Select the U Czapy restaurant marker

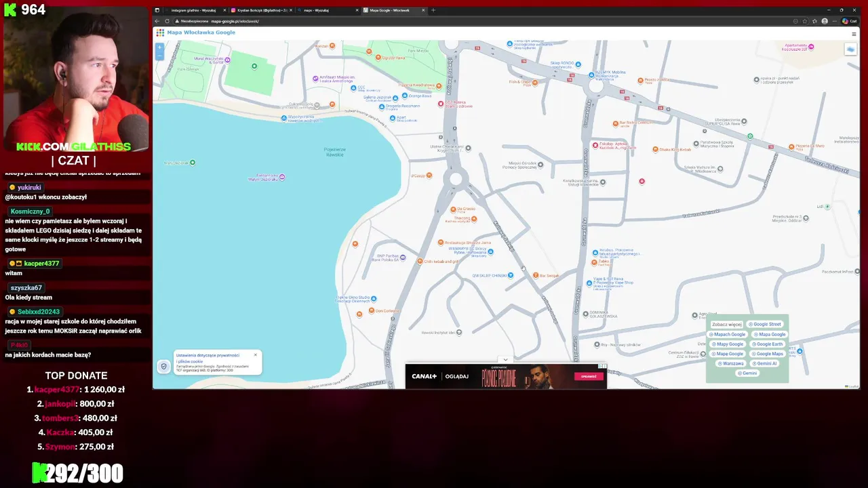(429, 176)
